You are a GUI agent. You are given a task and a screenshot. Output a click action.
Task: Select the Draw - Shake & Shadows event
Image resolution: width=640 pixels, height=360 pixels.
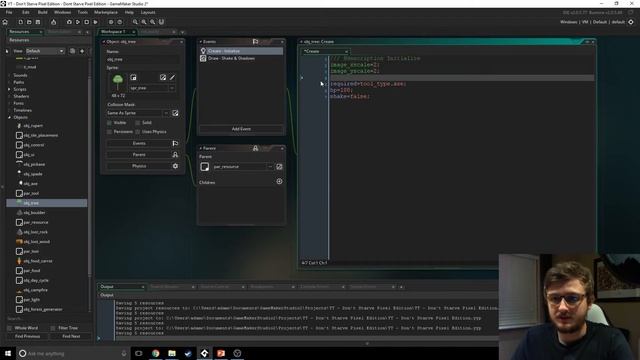pos(241,58)
